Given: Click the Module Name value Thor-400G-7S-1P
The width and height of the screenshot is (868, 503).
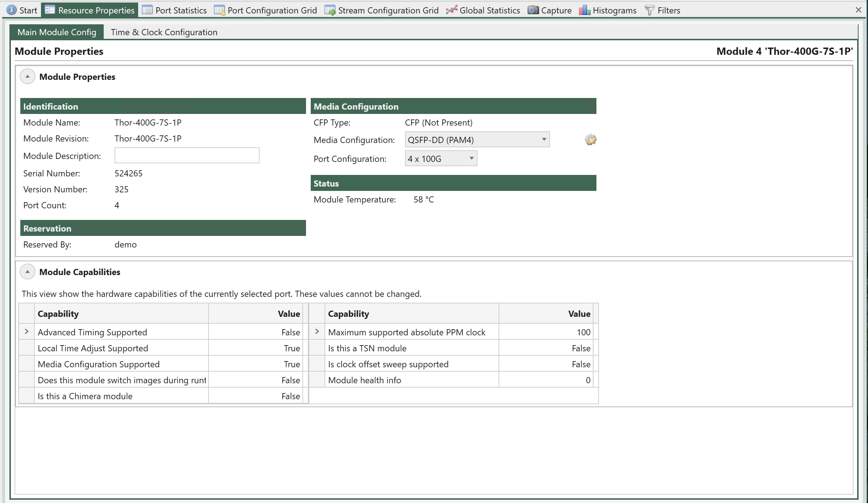Looking at the screenshot, I should click(148, 123).
